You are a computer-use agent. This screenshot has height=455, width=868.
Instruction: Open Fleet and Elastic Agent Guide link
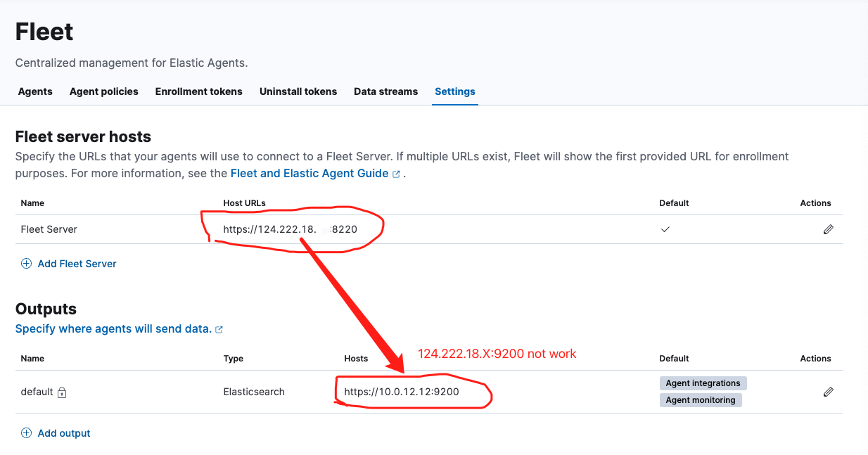309,173
